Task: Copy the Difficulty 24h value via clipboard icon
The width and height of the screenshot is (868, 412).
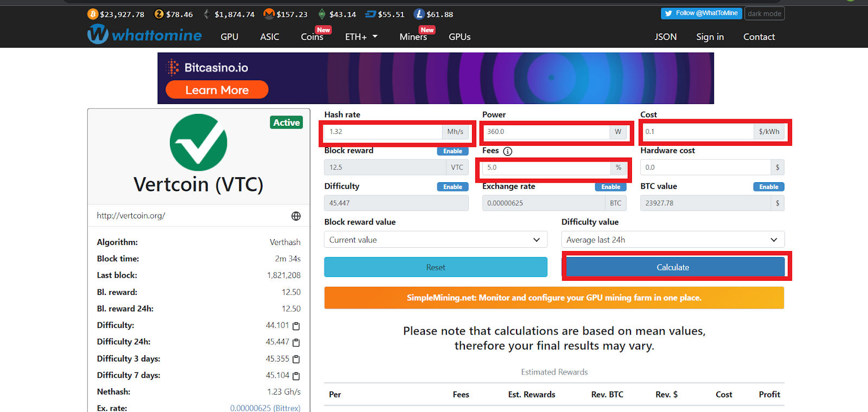Action: [296, 343]
